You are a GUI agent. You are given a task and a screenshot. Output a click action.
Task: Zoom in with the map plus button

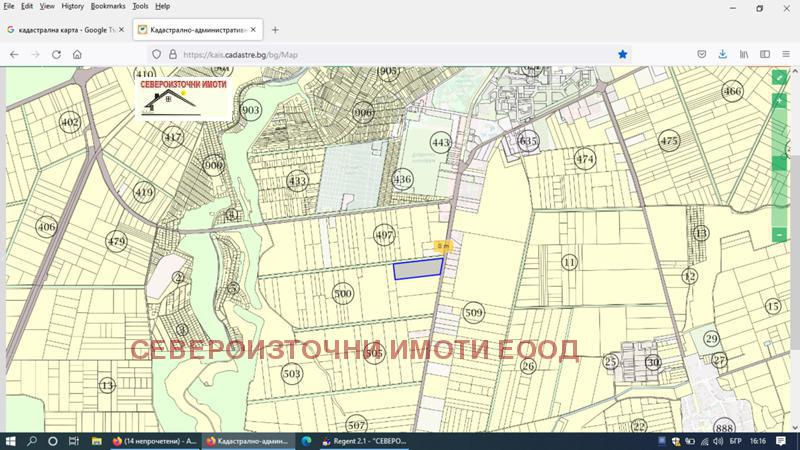(x=780, y=101)
